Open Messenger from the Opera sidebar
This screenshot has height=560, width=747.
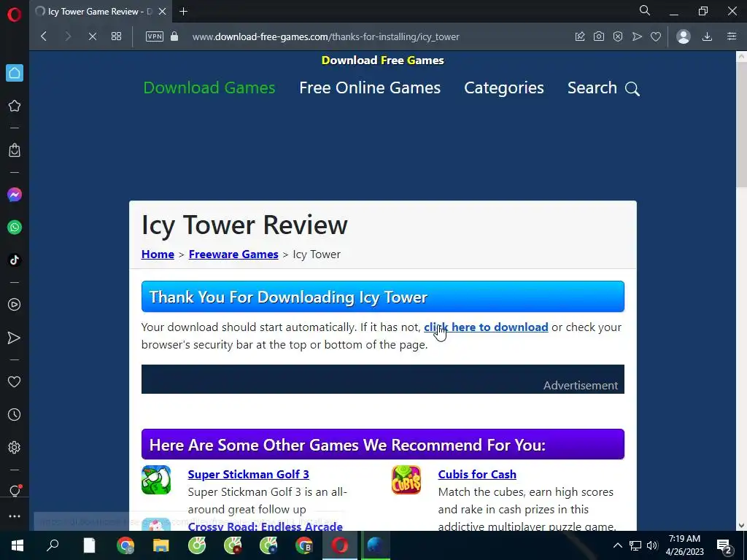15,195
